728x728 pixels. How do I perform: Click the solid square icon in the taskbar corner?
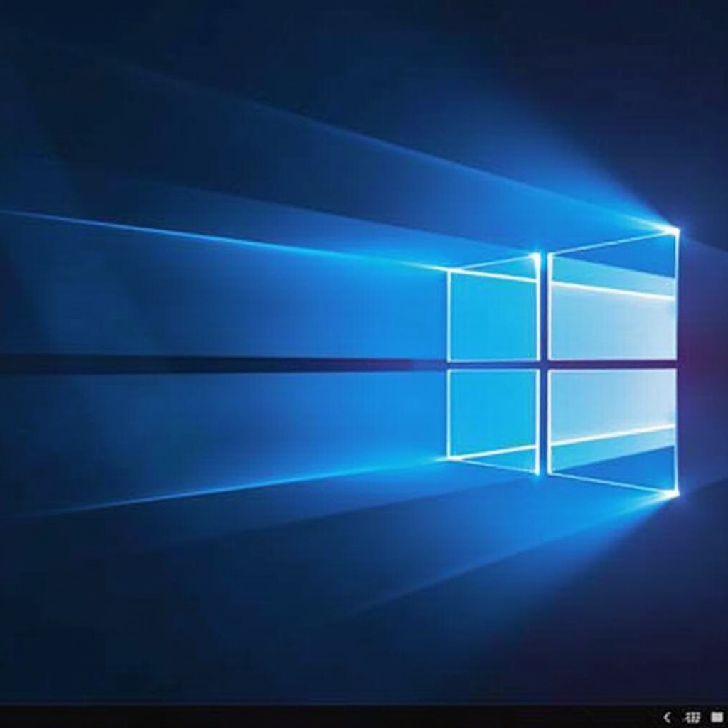(x=717, y=717)
